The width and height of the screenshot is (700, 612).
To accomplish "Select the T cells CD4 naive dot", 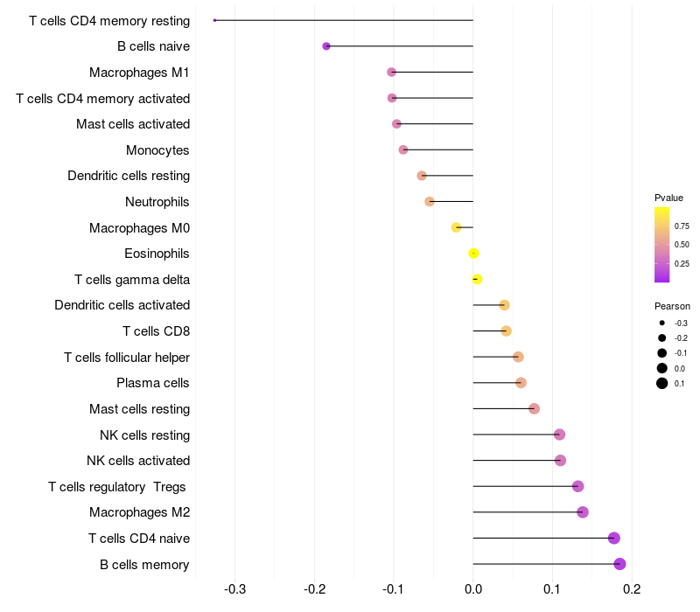I will [614, 538].
